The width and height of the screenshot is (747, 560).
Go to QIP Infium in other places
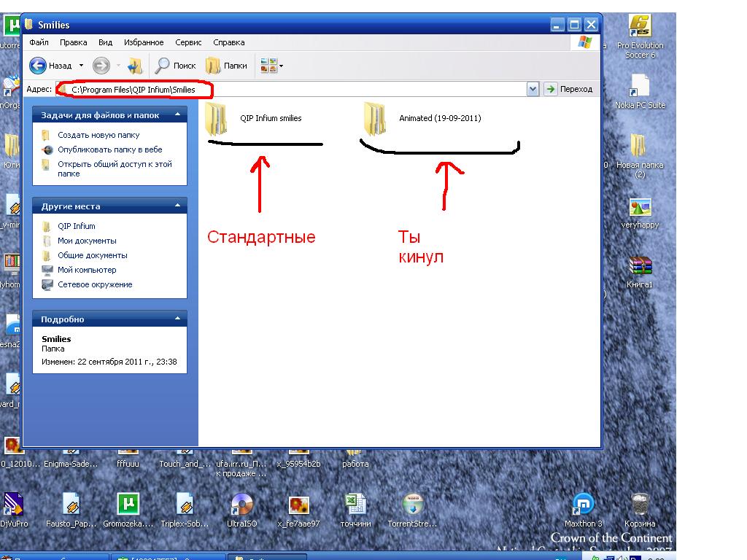pyautogui.click(x=76, y=226)
